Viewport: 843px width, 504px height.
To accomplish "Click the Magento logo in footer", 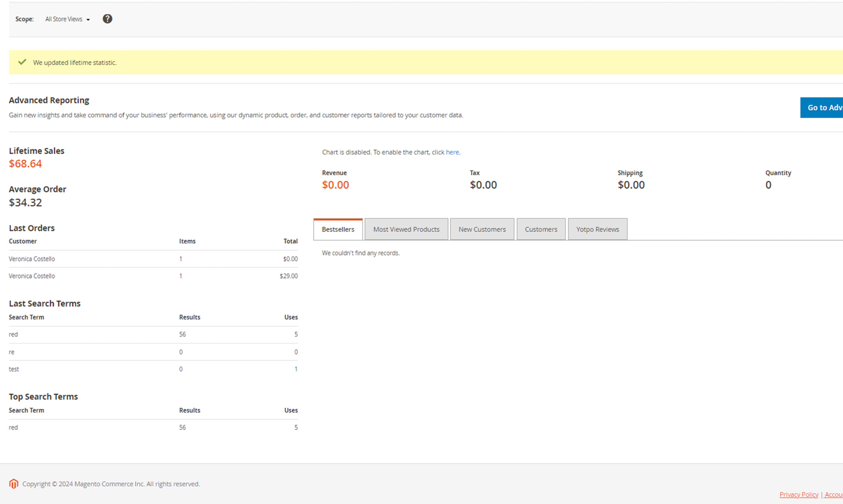I will (14, 484).
